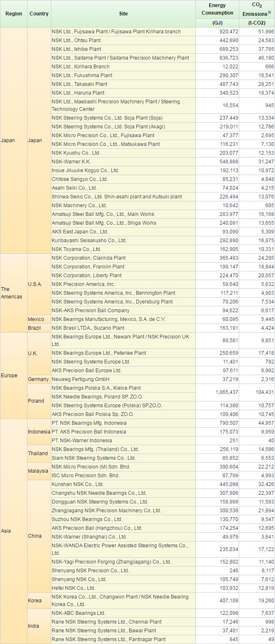
Task: Select the Thailand country cell
Action: click(x=39, y=454)
